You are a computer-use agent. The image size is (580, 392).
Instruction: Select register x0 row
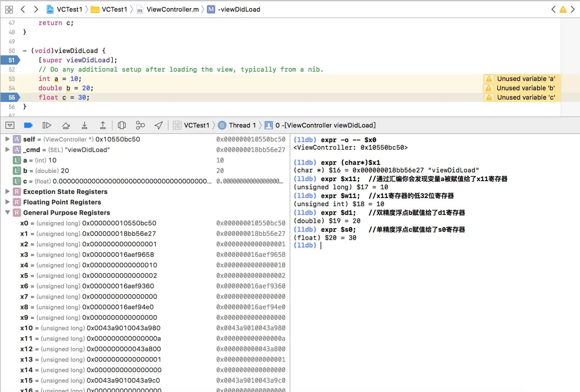coord(145,223)
